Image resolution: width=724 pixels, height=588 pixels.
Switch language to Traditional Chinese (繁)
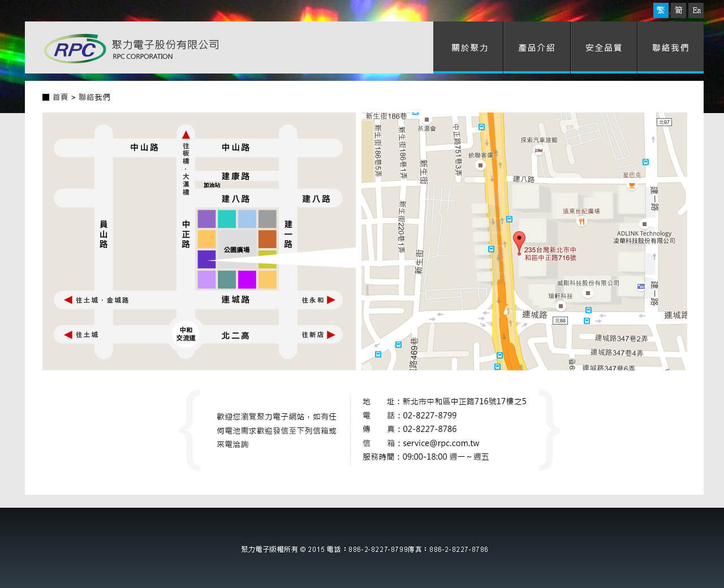(x=661, y=10)
